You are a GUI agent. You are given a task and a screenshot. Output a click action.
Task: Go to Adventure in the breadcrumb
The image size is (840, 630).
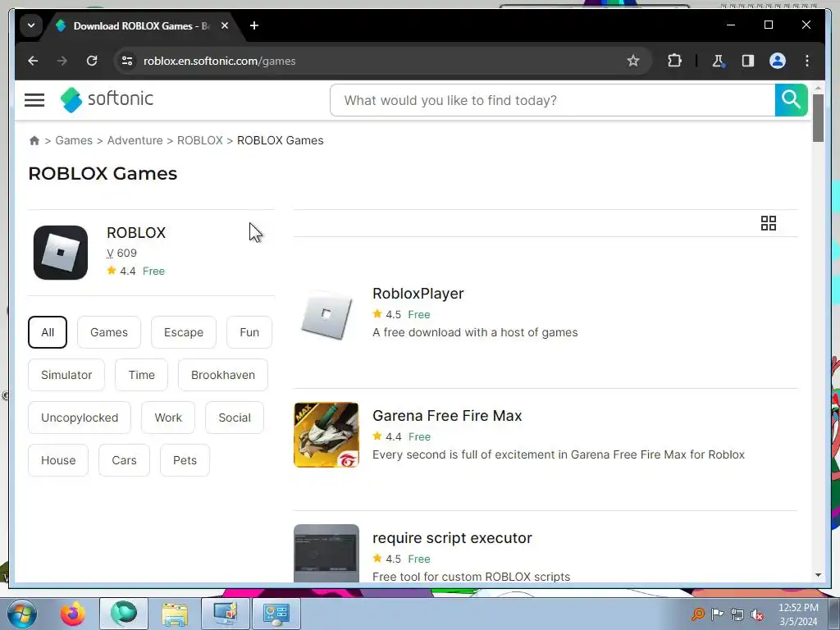(135, 140)
